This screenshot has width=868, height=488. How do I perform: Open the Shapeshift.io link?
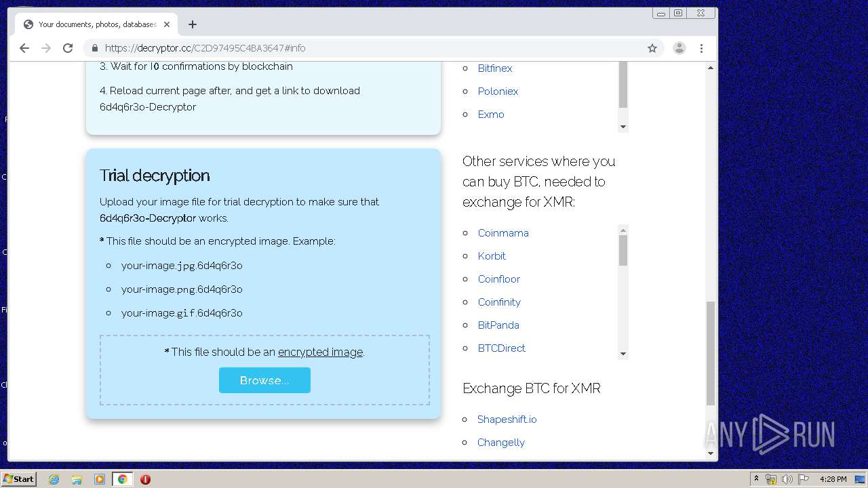pos(507,420)
